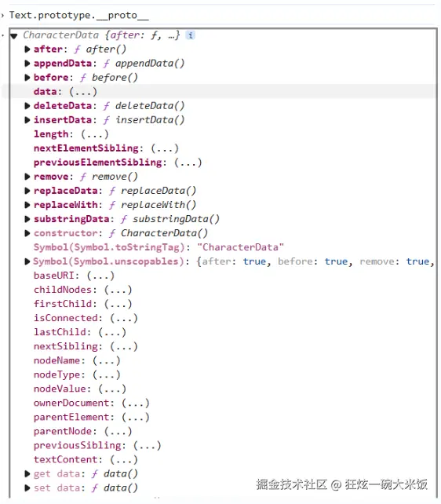Invoke the textContent (...) getter
This screenshot has height=504, width=441.
coord(124,459)
